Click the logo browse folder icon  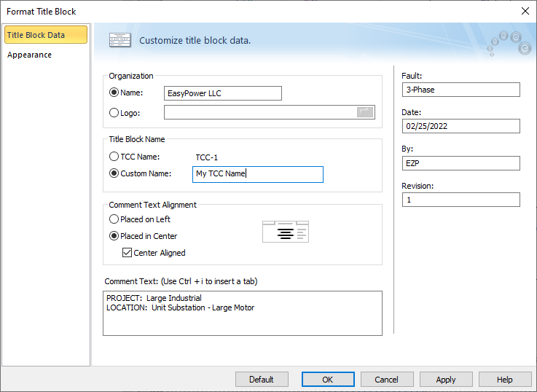pos(365,112)
